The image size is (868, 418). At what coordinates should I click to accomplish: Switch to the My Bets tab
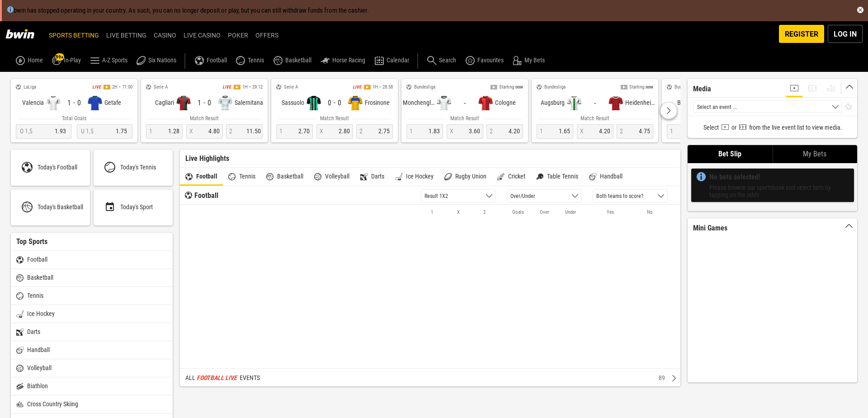(814, 154)
